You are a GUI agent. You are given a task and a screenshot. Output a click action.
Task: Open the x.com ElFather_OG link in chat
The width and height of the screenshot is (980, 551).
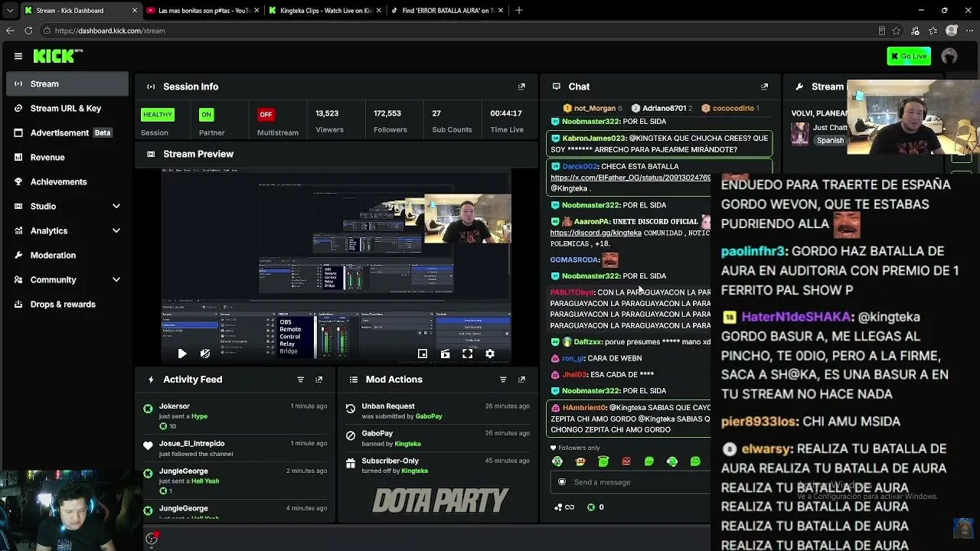pyautogui.click(x=630, y=178)
